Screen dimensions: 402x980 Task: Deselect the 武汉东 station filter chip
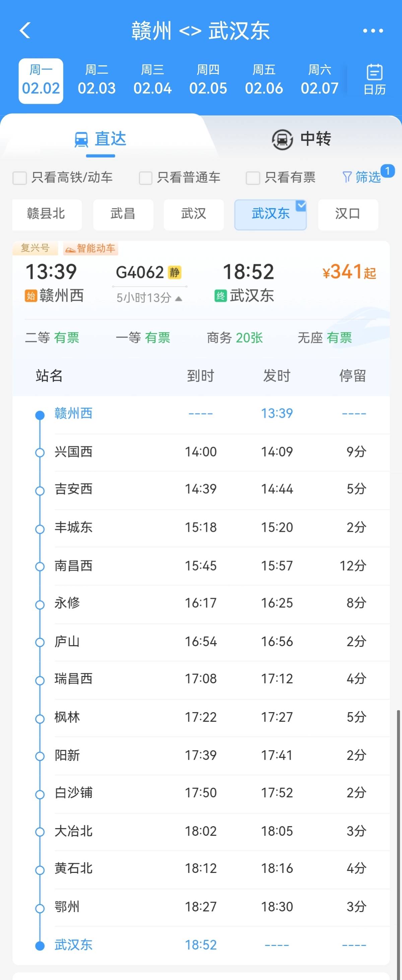point(270,214)
